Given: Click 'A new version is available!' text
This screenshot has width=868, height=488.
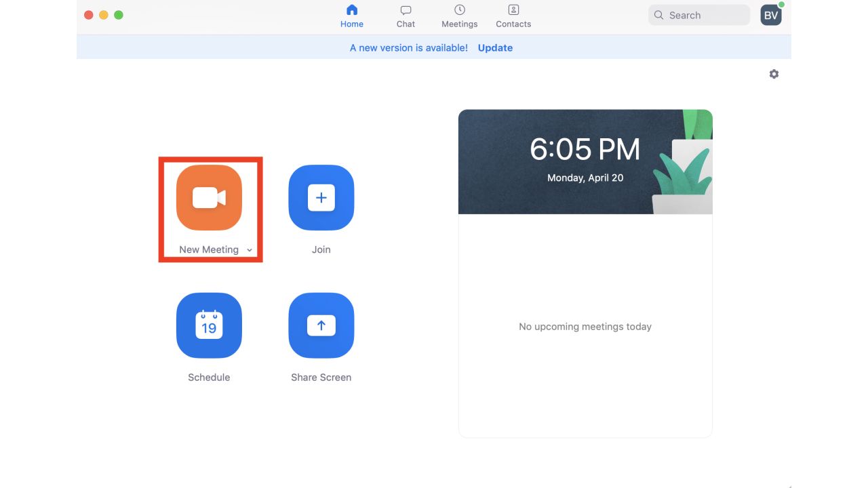Looking at the screenshot, I should click(x=409, y=48).
